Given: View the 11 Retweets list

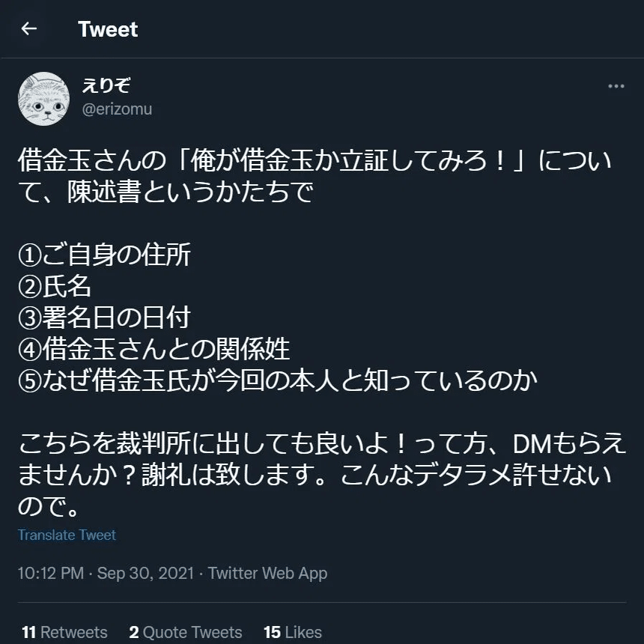Looking at the screenshot, I should (x=65, y=632).
